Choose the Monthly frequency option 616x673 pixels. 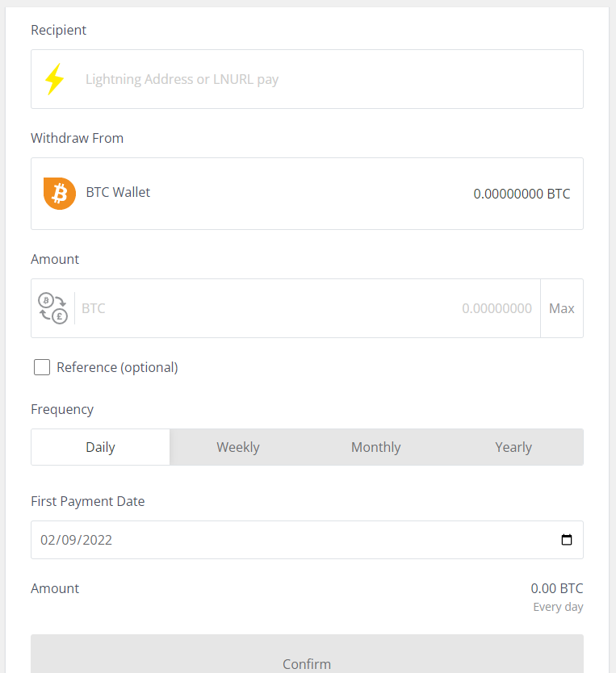click(x=376, y=447)
